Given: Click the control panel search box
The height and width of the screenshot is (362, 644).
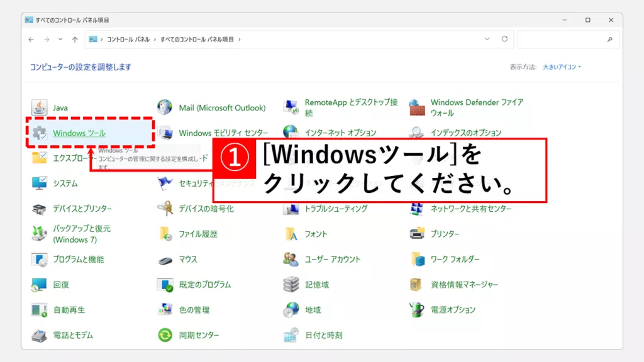Looking at the screenshot, I should click(563, 39).
